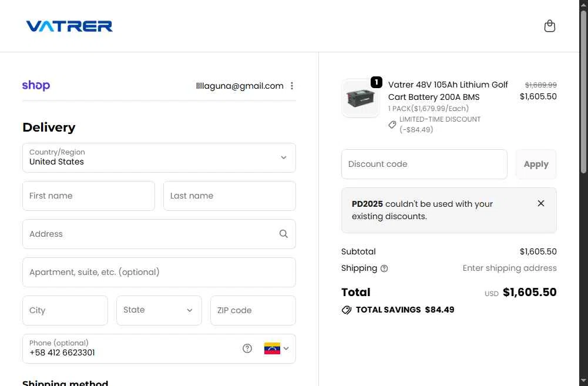Click the 'Enter shipping address' text
This screenshot has height=386, width=588.
click(x=510, y=268)
